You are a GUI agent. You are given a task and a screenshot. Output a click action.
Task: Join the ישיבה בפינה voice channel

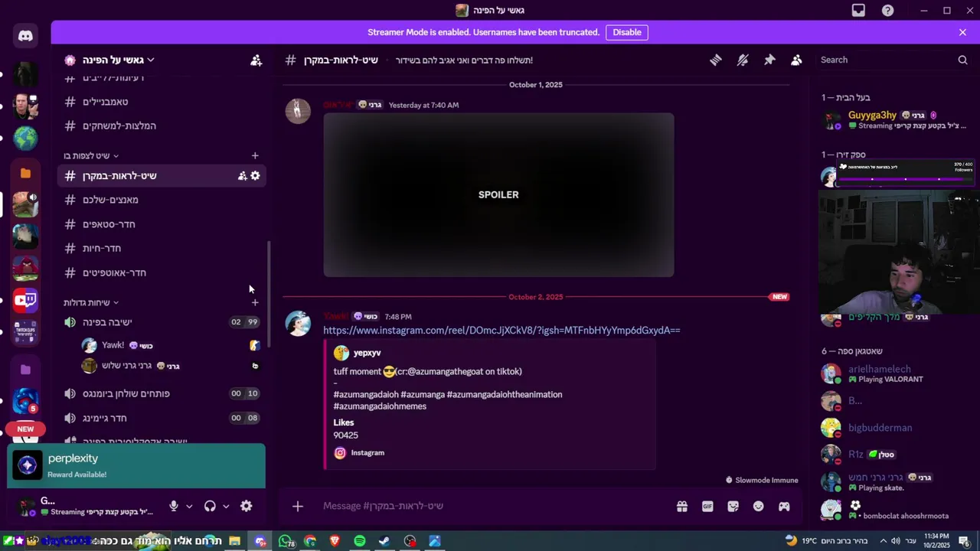pos(161,322)
